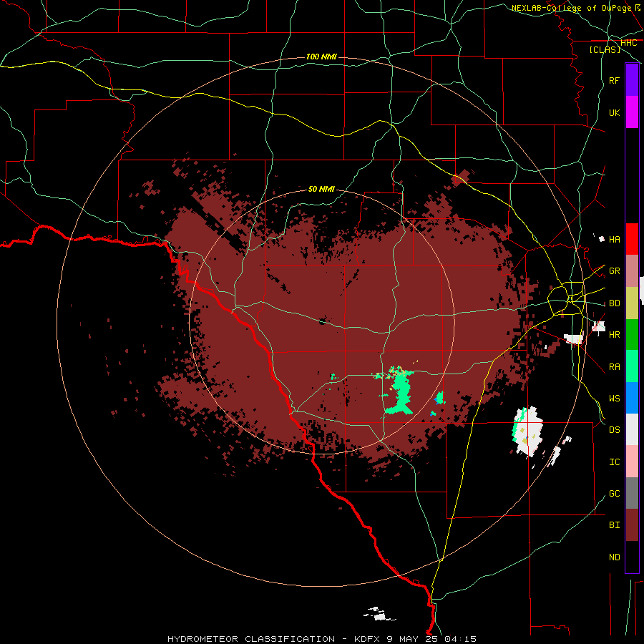The width and height of the screenshot is (644, 644).
Task: Click the "KDFX" radar site identifier
Action: point(367,639)
